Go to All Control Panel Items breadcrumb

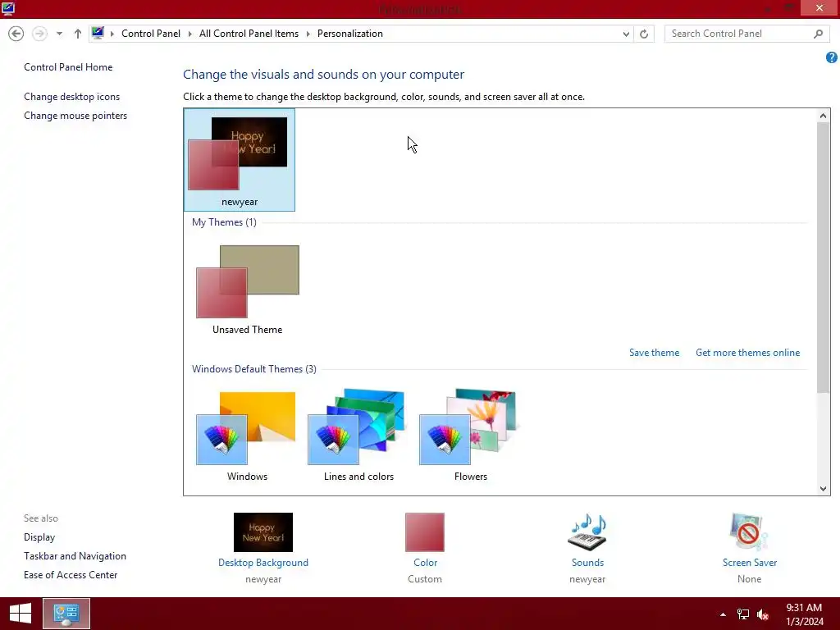click(249, 33)
